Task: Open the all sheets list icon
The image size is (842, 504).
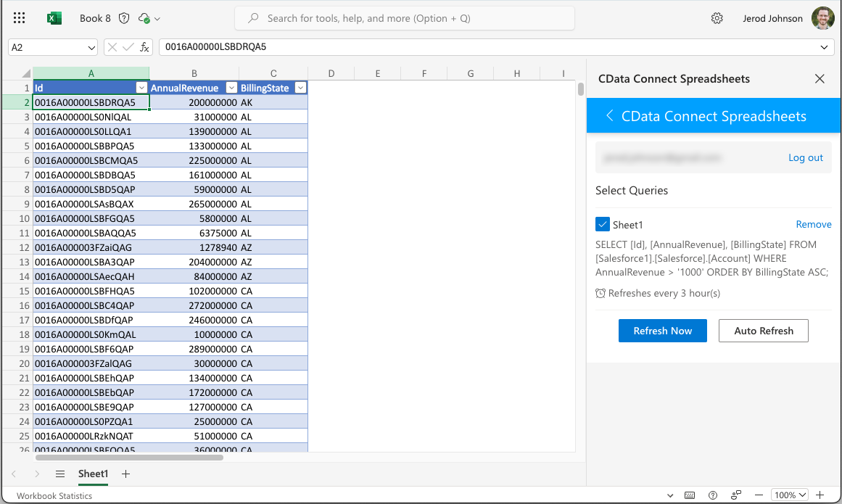Action: click(x=60, y=474)
